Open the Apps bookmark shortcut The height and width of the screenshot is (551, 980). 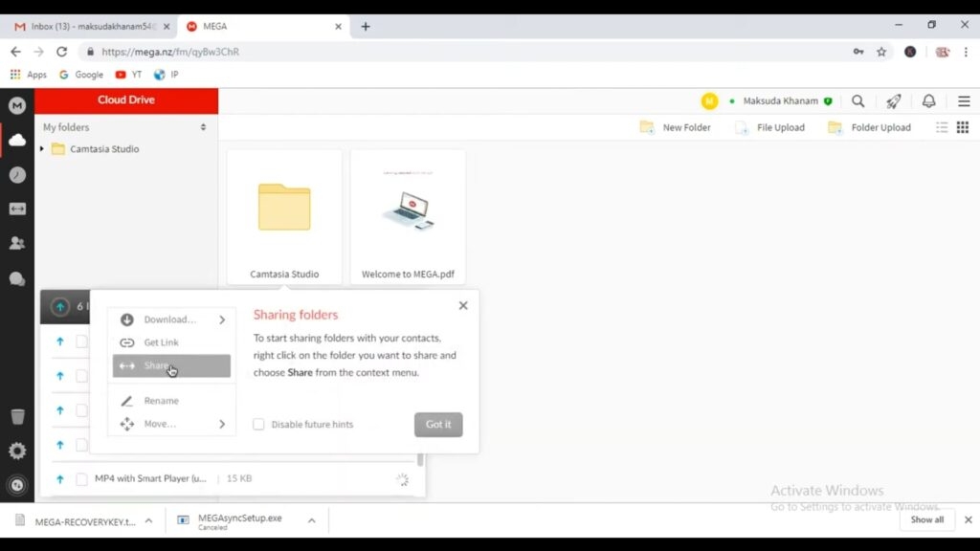point(29,75)
